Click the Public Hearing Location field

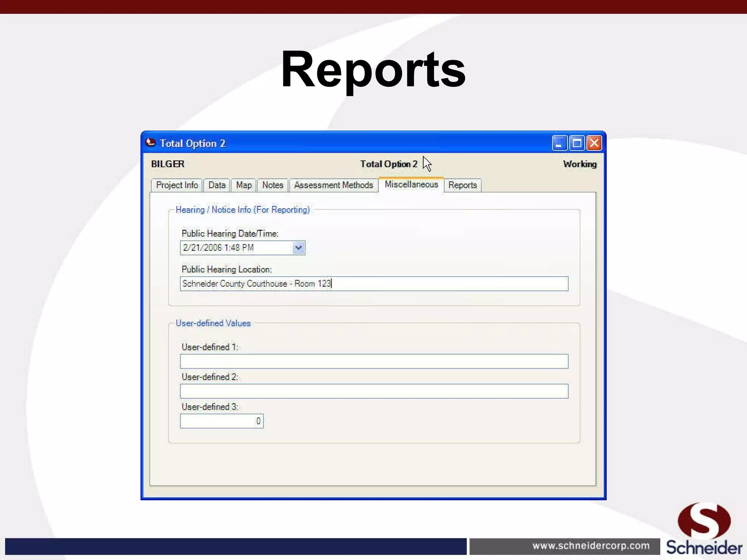[374, 284]
